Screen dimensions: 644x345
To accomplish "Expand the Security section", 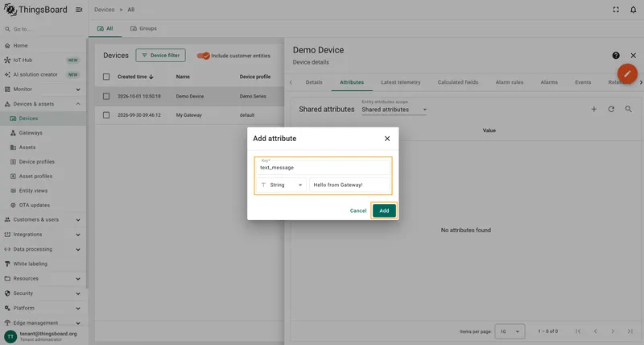I will (x=43, y=293).
